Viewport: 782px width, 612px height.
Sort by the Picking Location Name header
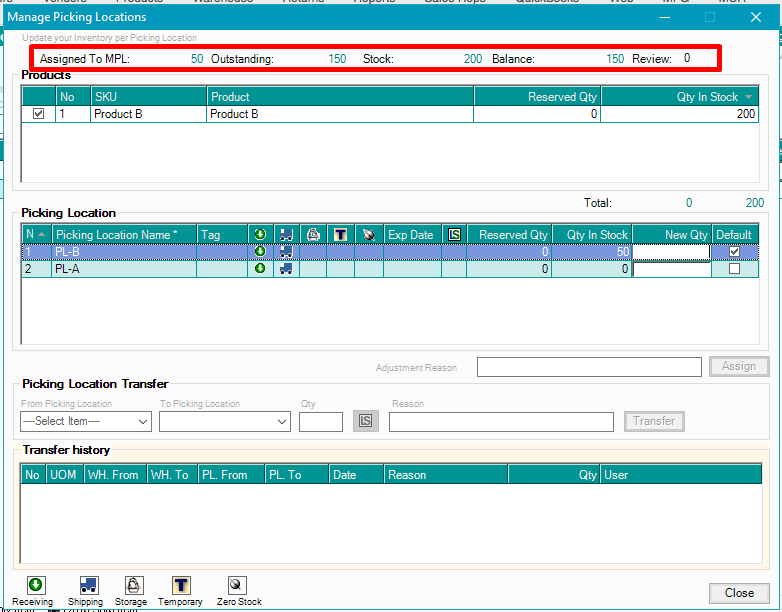pyautogui.click(x=116, y=235)
